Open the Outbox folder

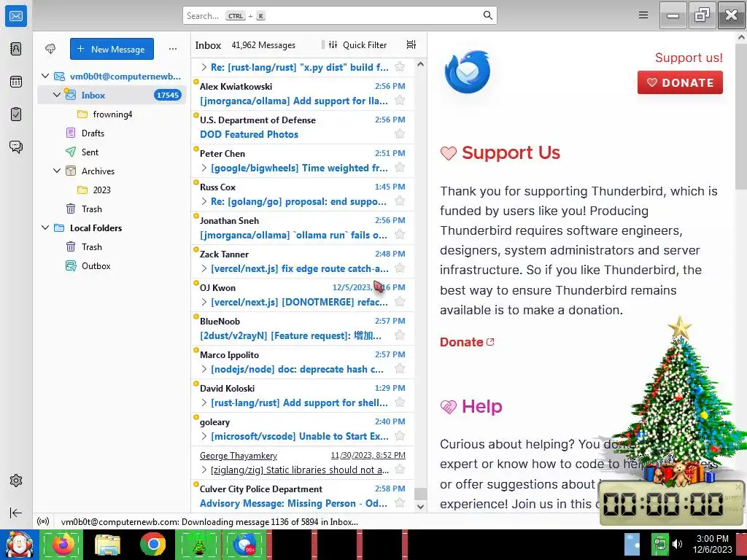(112, 265)
